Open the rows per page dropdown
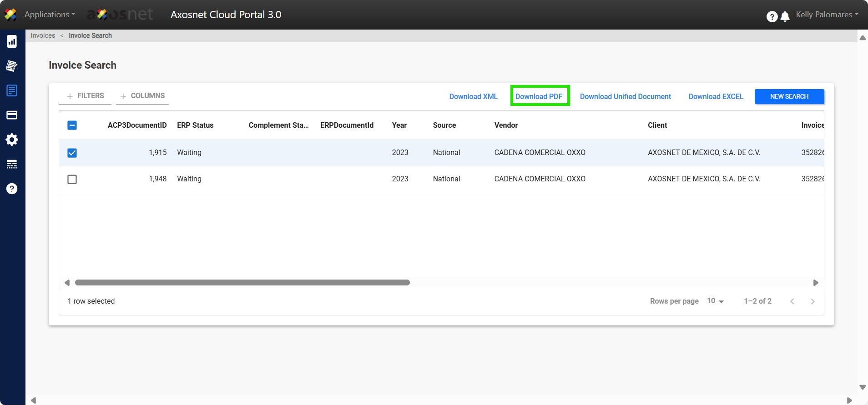Image resolution: width=868 pixels, height=405 pixels. click(x=715, y=301)
